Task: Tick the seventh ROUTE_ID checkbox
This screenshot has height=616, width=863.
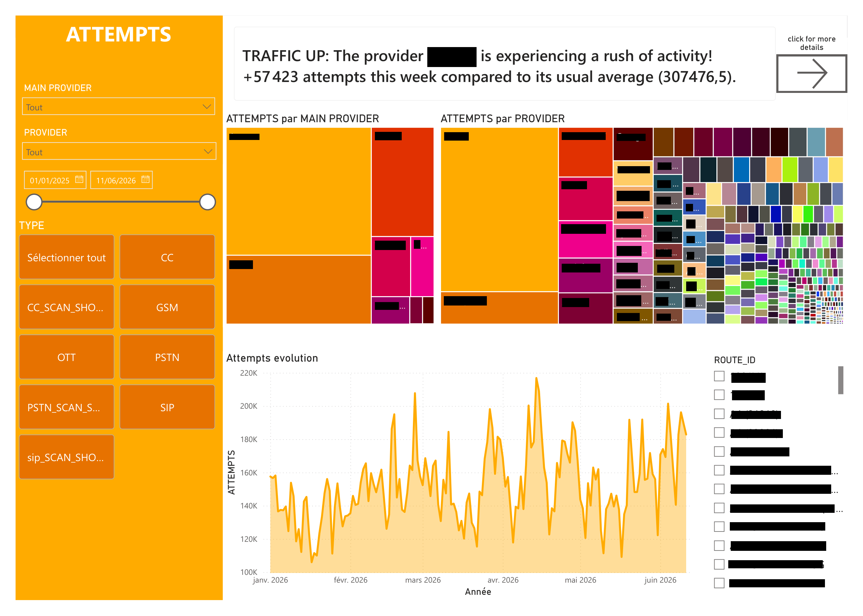Action: [x=719, y=489]
